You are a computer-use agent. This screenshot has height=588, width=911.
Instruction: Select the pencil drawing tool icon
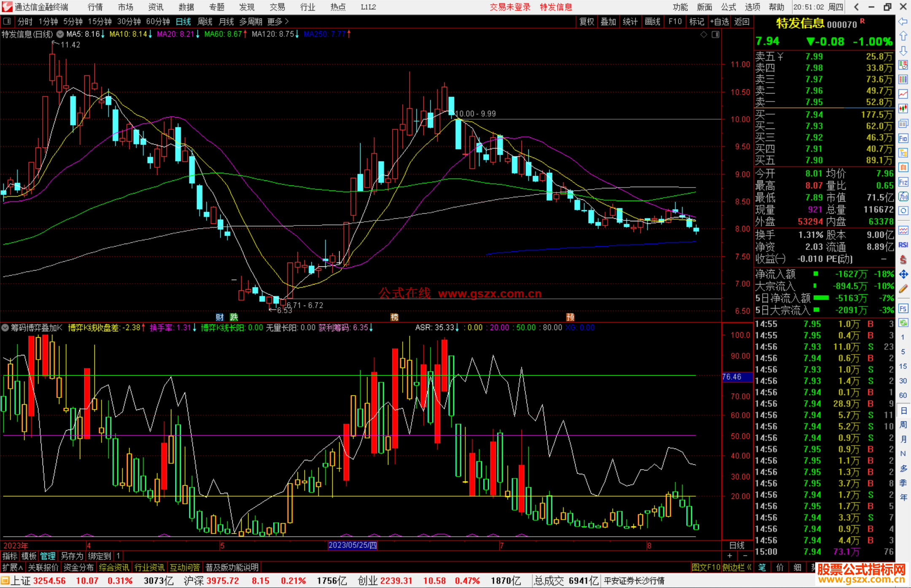[x=903, y=289]
